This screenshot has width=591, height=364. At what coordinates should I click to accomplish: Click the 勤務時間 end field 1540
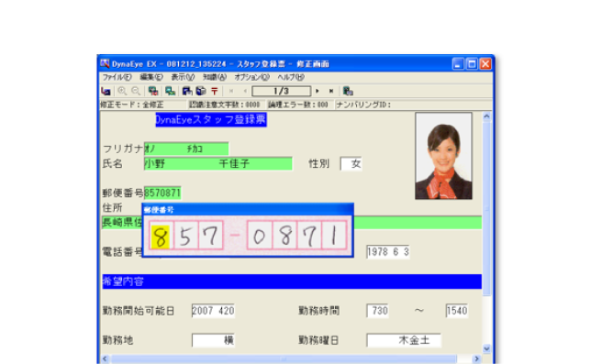457,311
